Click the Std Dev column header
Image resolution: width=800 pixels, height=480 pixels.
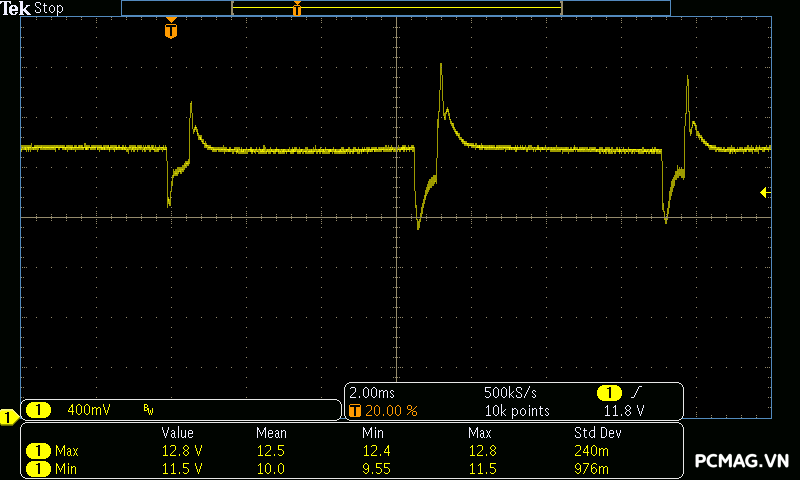(x=598, y=433)
